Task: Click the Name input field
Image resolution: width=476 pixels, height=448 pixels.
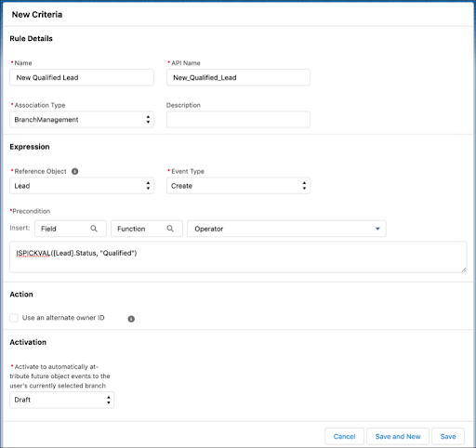Action: 82,77
